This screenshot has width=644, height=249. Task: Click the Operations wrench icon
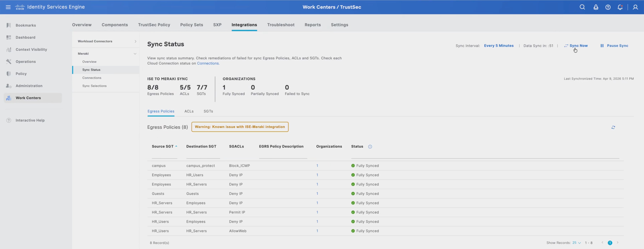9,62
